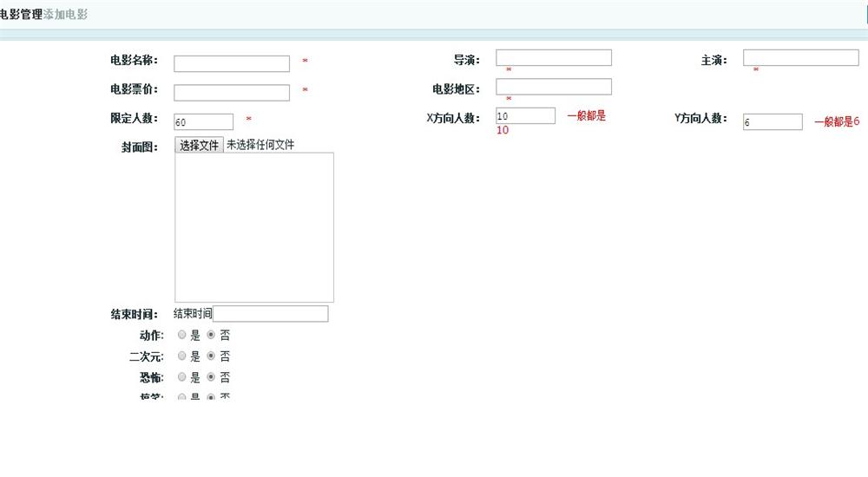868x477 pixels.
Task: Mark 恐怖 as 是
Action: pos(181,377)
